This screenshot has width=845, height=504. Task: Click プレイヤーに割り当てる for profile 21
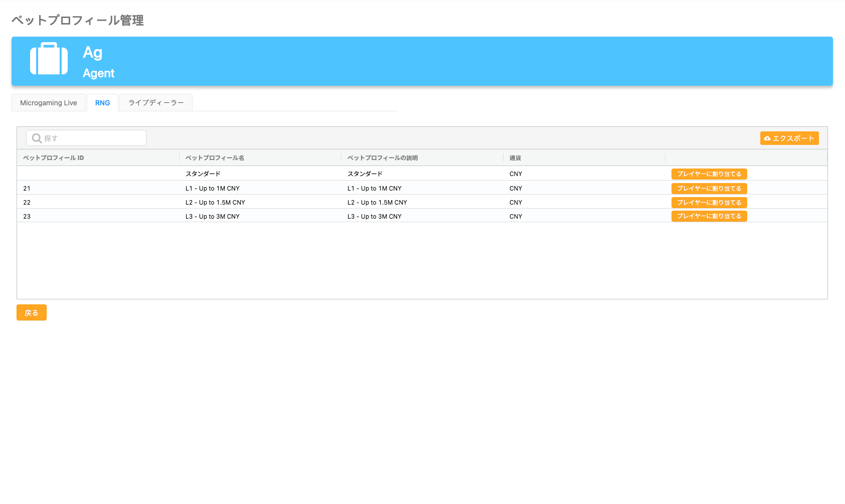[709, 189]
